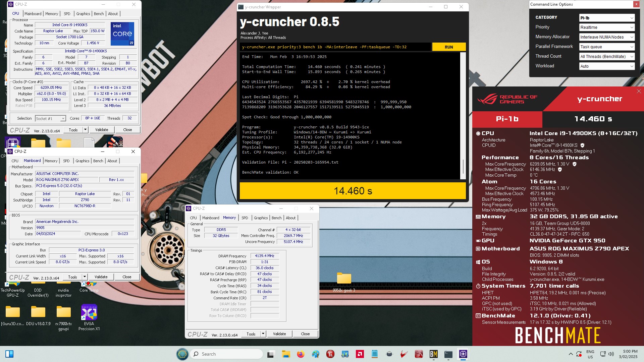Image resolution: width=644 pixels, height=362 pixels.
Task: Launch Firefox from the taskbar
Action: (x=301, y=354)
